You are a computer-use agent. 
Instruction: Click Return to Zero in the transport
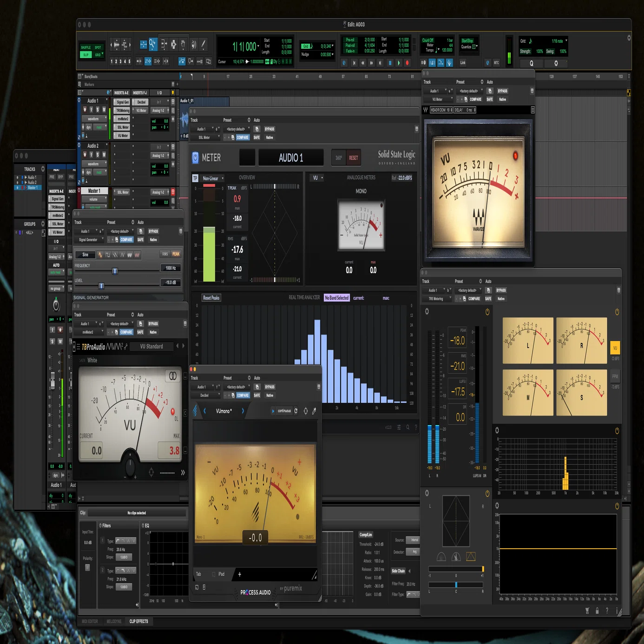coord(354,63)
